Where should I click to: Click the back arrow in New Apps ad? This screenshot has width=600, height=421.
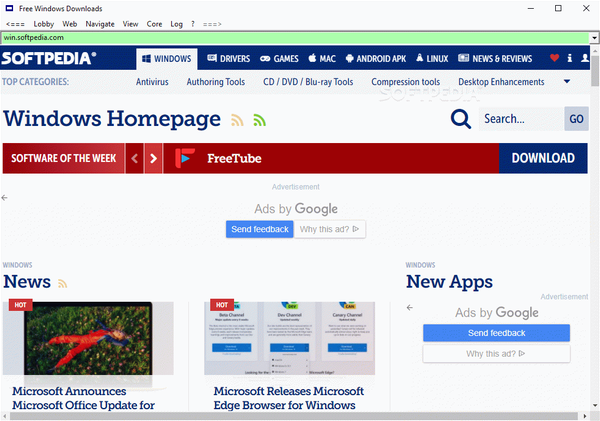[x=410, y=307]
